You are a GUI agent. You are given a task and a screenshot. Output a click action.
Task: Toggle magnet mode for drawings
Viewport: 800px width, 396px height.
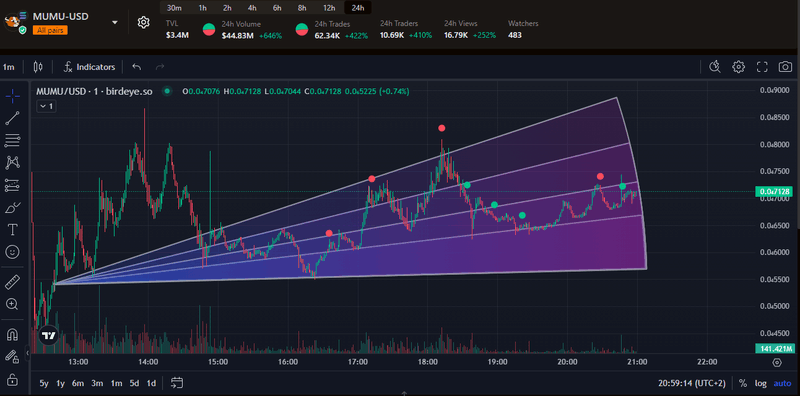pyautogui.click(x=12, y=334)
